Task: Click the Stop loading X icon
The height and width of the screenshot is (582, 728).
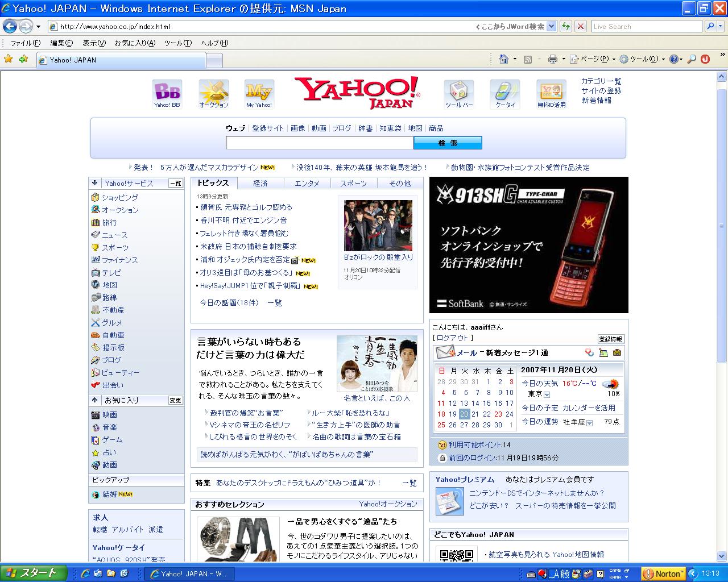Action: click(x=581, y=26)
